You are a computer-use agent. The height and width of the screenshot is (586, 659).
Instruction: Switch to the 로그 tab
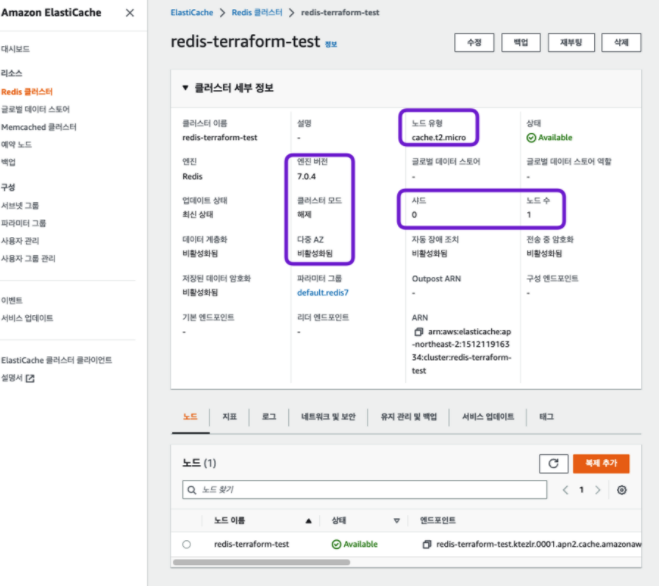pyautogui.click(x=269, y=417)
